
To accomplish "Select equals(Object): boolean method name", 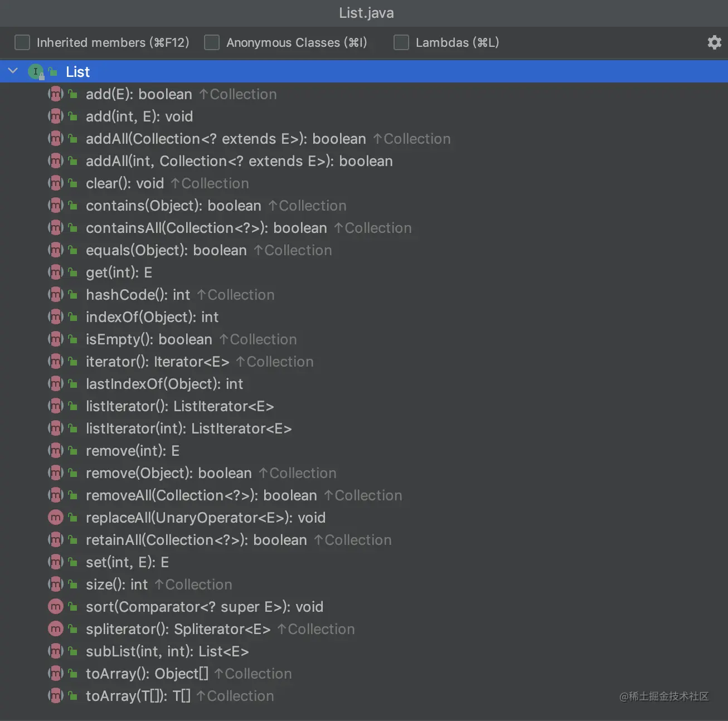I will point(166,250).
